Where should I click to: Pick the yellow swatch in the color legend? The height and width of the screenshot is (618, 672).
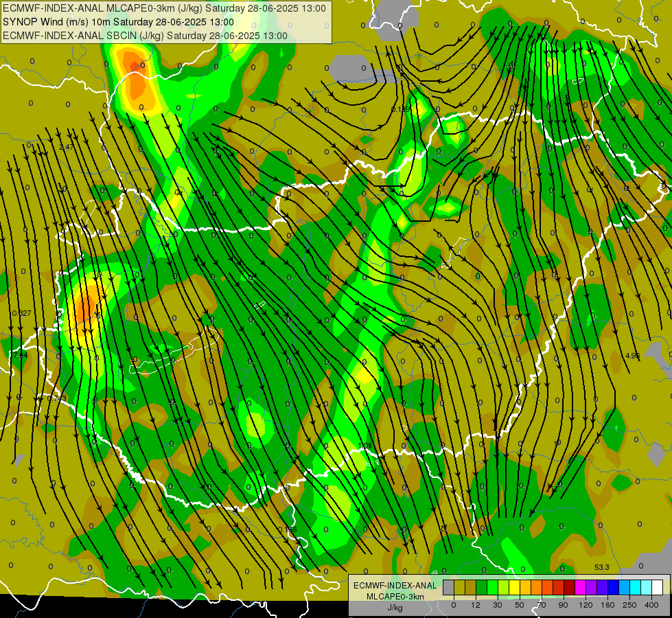point(515,587)
